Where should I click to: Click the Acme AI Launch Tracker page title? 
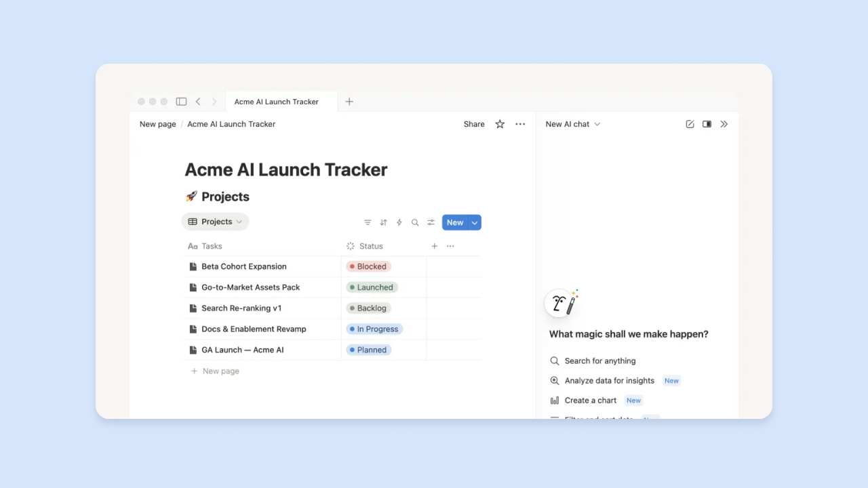[x=286, y=169]
